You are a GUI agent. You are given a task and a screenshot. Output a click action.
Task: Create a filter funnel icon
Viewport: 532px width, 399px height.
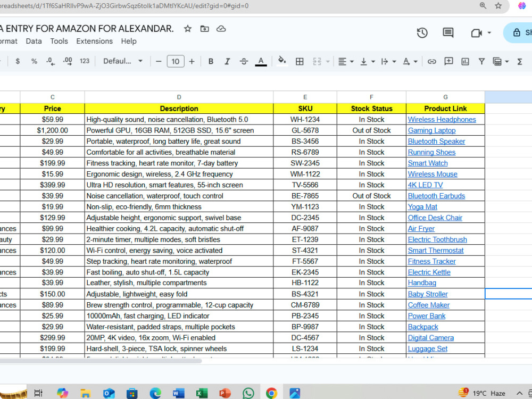[481, 61]
